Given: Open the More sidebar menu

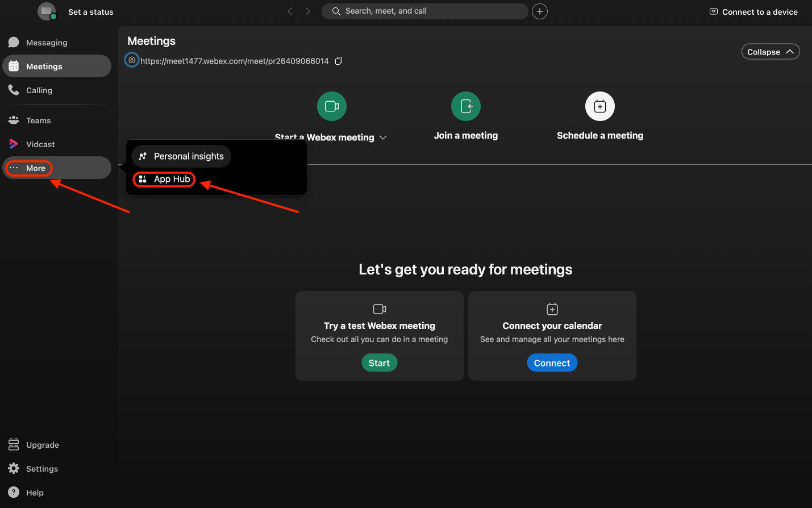Looking at the screenshot, I should tap(35, 168).
